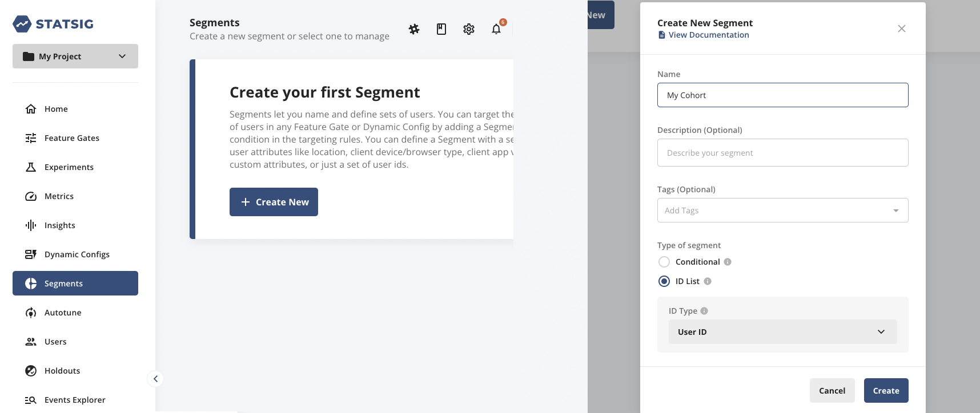
Task: Cancel segment creation
Action: (832, 391)
